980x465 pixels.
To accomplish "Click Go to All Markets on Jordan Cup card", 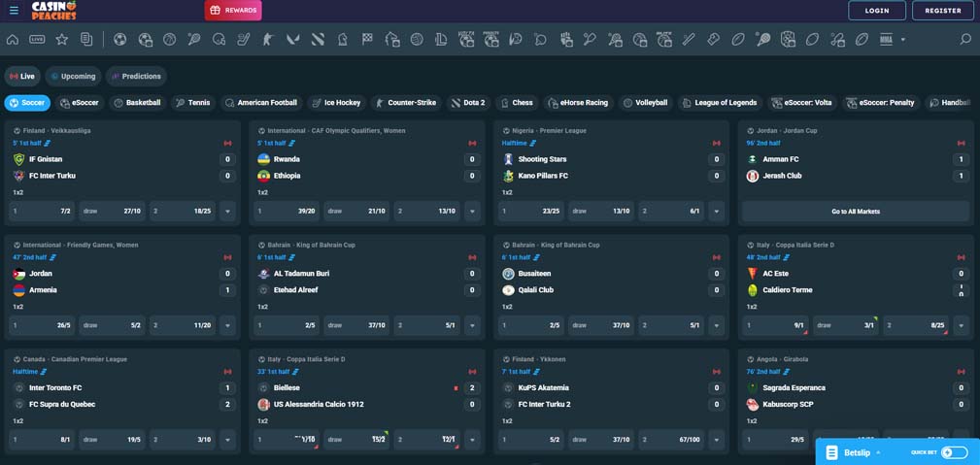I will coord(856,212).
